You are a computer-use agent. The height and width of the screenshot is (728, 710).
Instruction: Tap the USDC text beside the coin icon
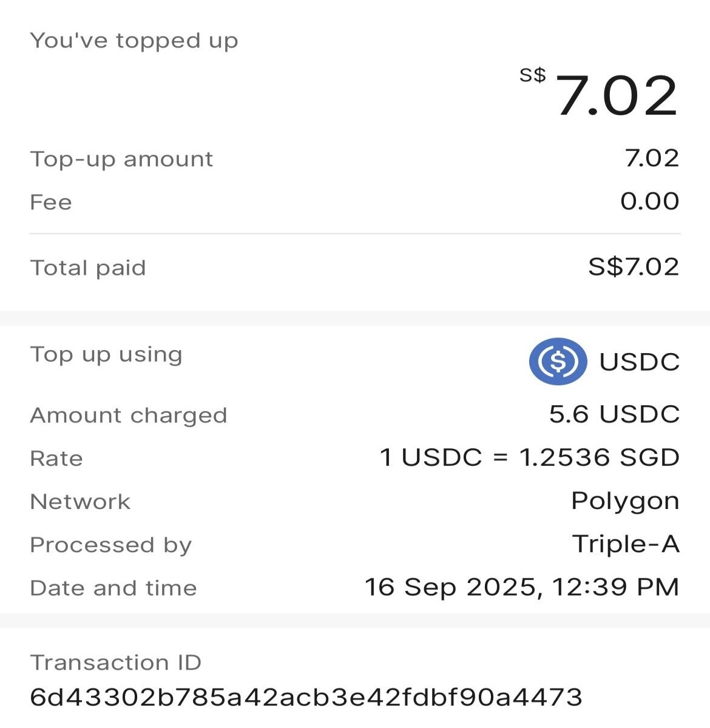tap(640, 362)
